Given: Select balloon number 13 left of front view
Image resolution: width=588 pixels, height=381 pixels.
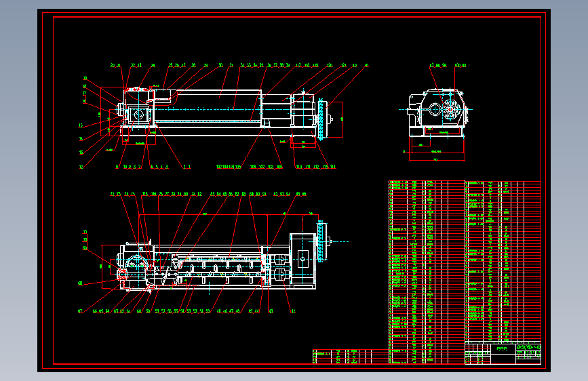Looking at the screenshot, I should pos(81,153).
